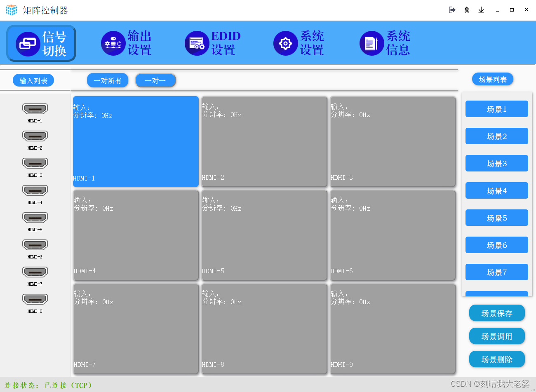Select the HDMI-8 input port icon

pos(35,299)
